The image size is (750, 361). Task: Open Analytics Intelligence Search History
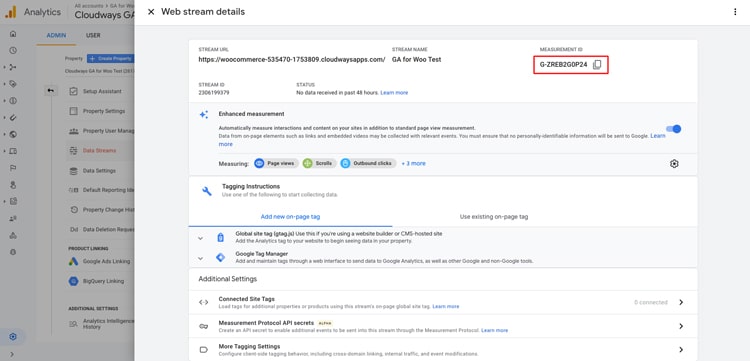(x=109, y=324)
